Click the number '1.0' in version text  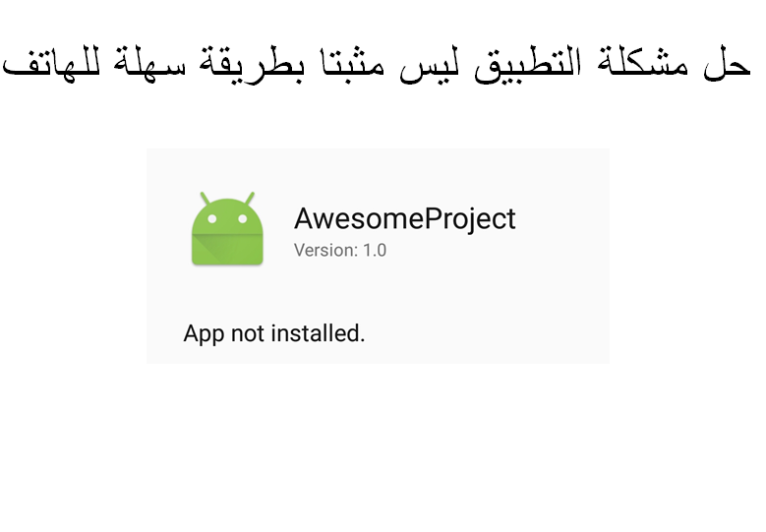tap(375, 250)
